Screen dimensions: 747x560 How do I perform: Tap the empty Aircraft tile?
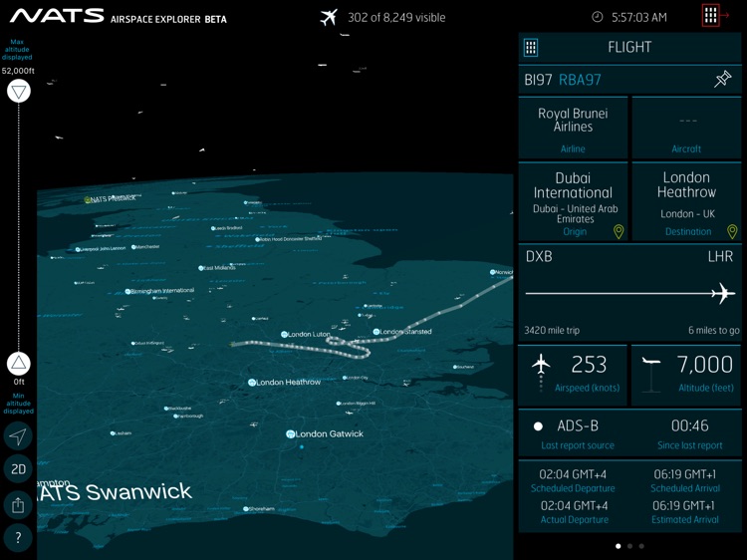tap(686, 128)
